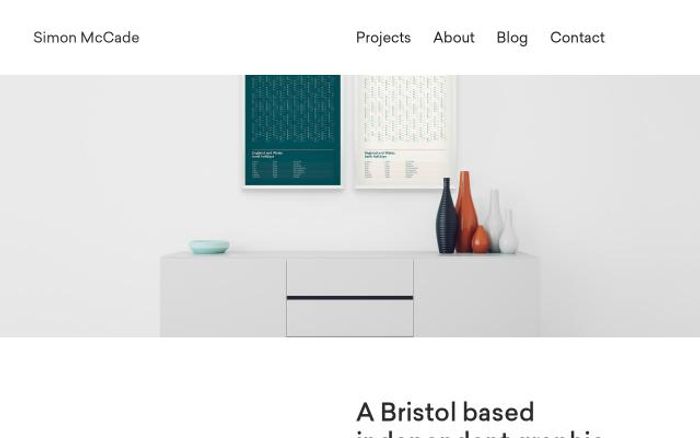Click the teal poster in hero image
Viewport: 700px width, 438px height.
293,131
